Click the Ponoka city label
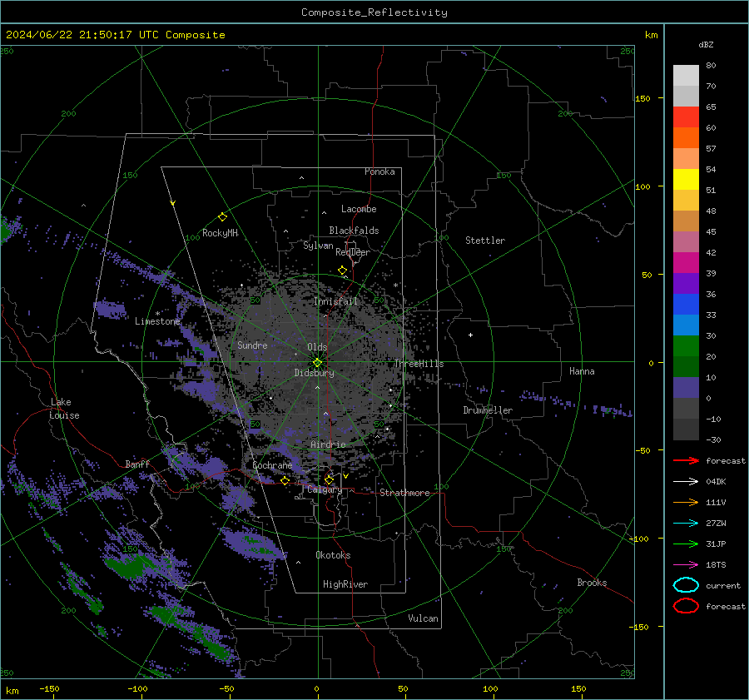Image resolution: width=749 pixels, height=700 pixels. click(x=379, y=171)
